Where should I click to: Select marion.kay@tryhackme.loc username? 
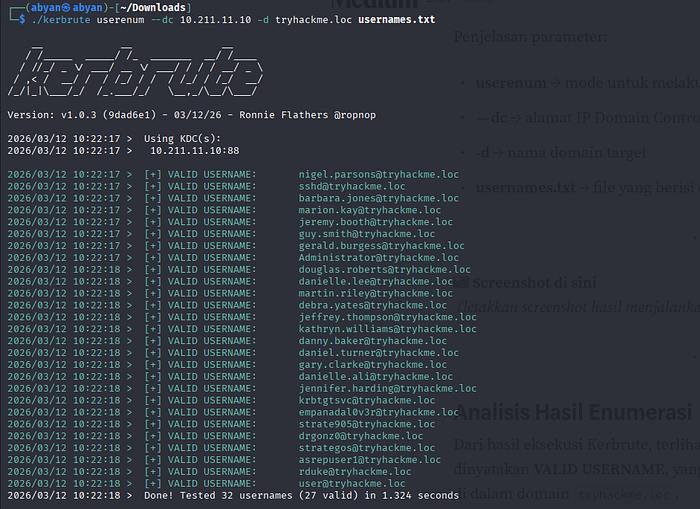(x=370, y=210)
